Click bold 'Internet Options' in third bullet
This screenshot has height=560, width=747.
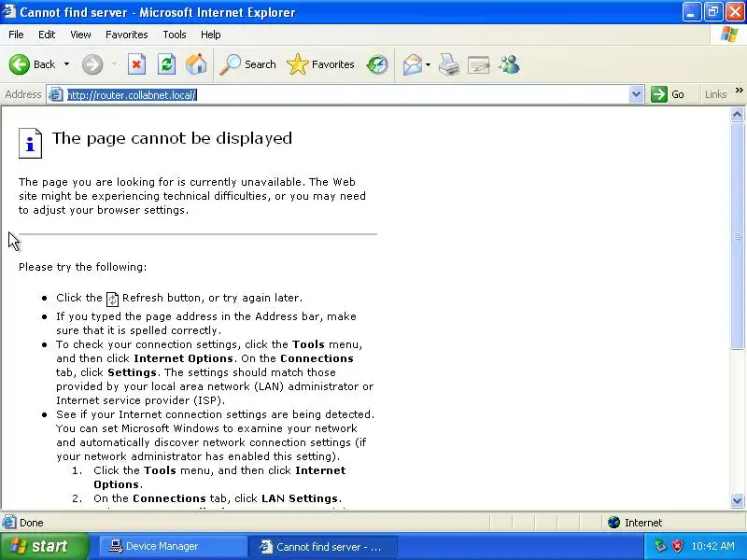coord(183,358)
